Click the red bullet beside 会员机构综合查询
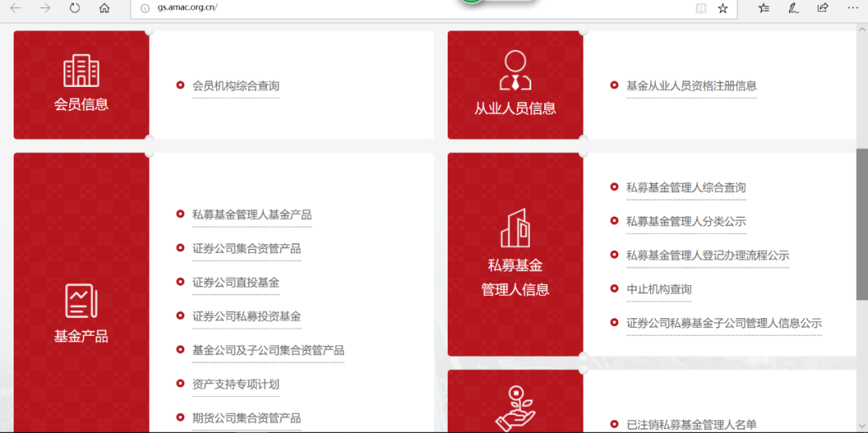Image resolution: width=868 pixels, height=433 pixels. (x=180, y=85)
